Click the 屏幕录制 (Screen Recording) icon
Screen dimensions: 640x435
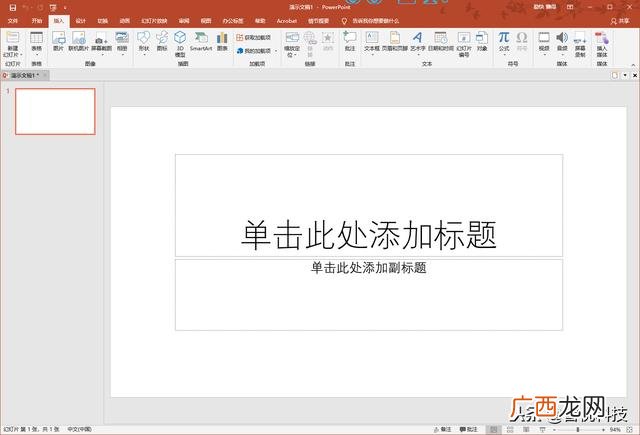coord(580,44)
